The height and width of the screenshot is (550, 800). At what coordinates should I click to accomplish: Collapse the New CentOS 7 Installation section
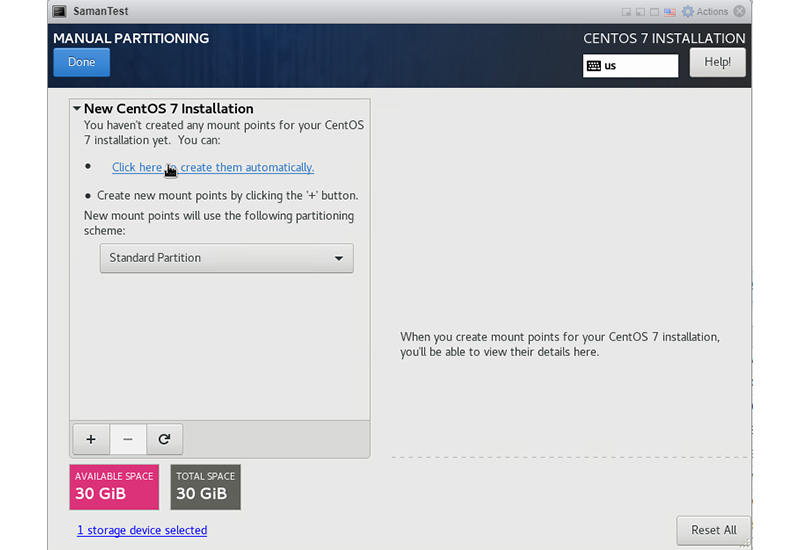coord(77,108)
